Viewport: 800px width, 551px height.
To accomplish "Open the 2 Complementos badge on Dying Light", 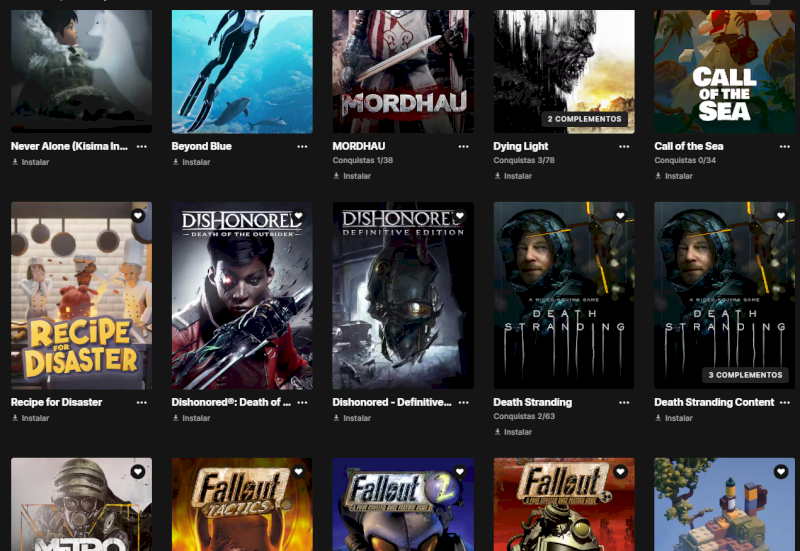I will (585, 119).
